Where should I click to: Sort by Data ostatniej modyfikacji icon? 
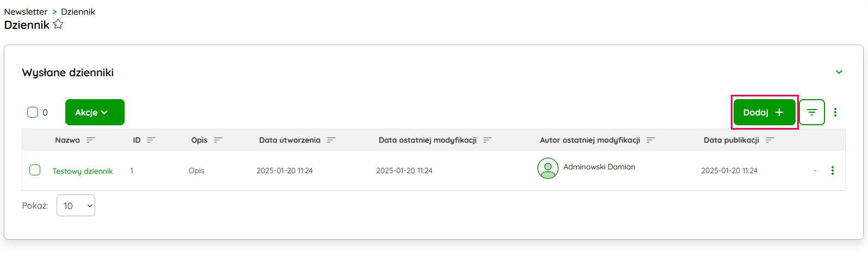coord(488,140)
